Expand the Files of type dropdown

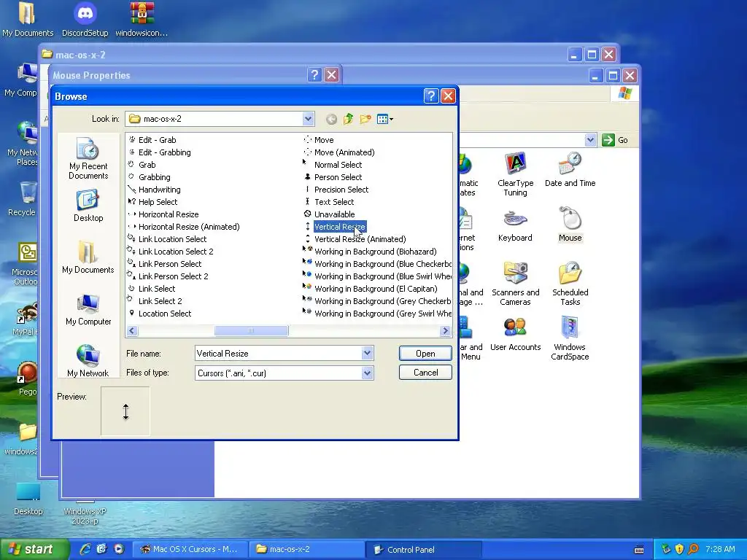point(367,373)
